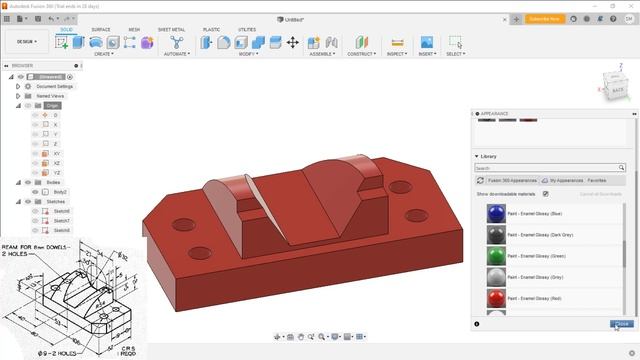Click the Close button in Appearance panel

point(622,324)
